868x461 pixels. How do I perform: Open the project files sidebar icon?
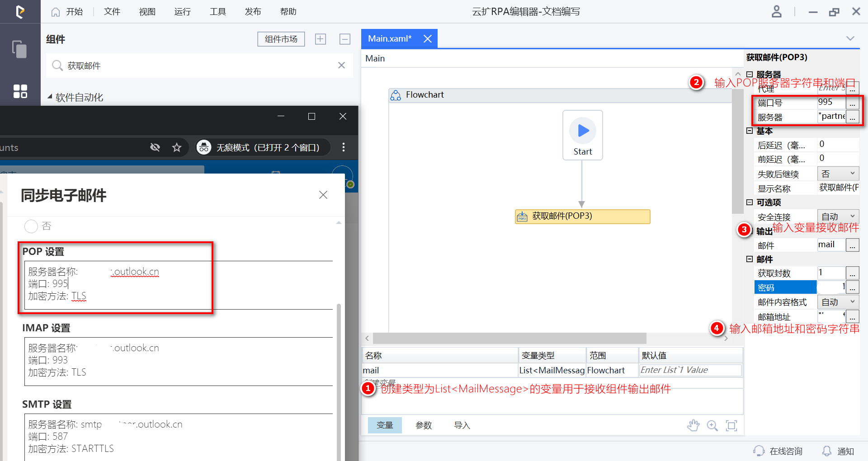coord(19,49)
